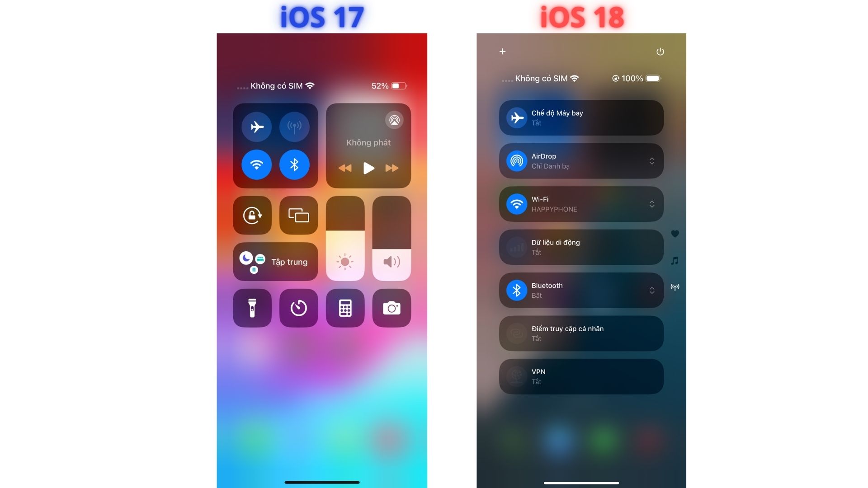Enable AirDrop in iOS 18 Control Center
Image resolution: width=868 pixels, height=488 pixels.
point(580,160)
